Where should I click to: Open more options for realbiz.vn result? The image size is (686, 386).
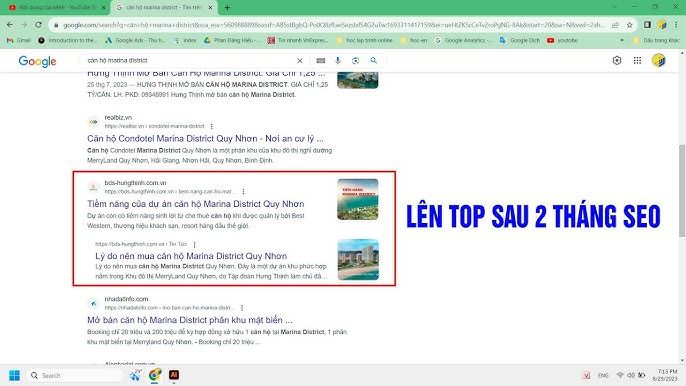212,126
